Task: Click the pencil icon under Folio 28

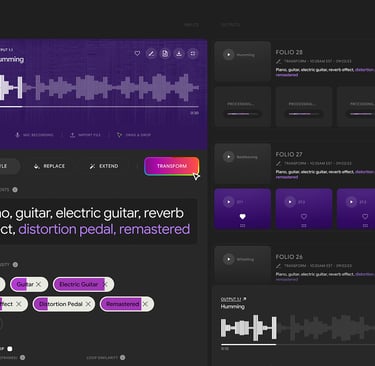Action: pyautogui.click(x=278, y=61)
